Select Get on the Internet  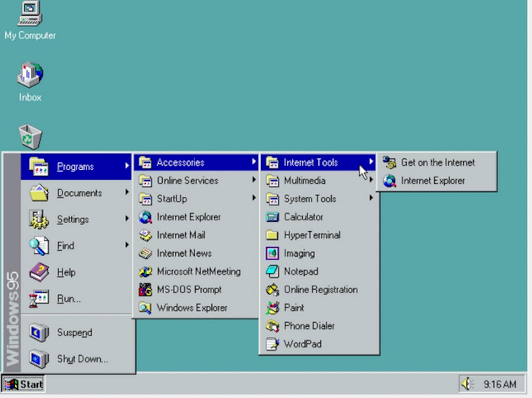click(x=437, y=162)
